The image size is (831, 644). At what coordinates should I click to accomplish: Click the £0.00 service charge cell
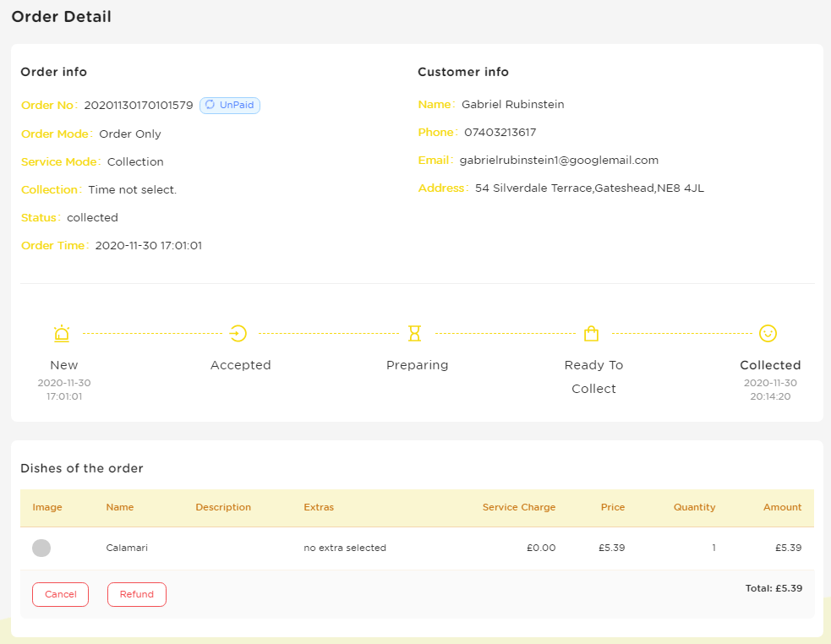541,548
